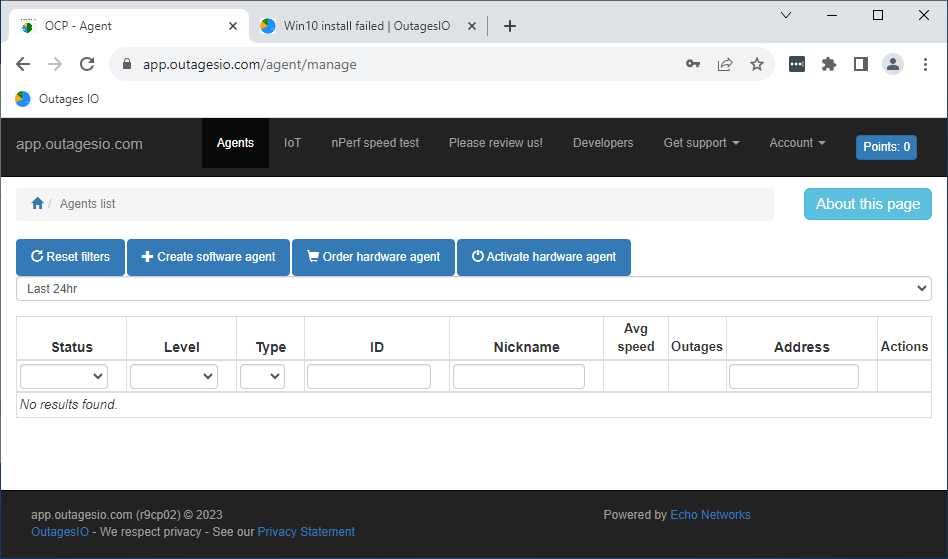Expand the Get support dropdown
The image size is (948, 559).
(701, 143)
